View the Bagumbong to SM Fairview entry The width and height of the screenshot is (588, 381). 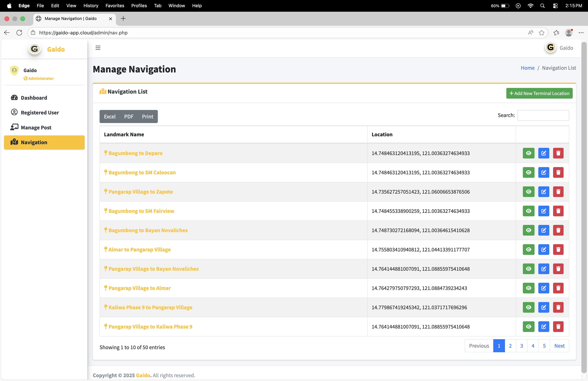[528, 211]
